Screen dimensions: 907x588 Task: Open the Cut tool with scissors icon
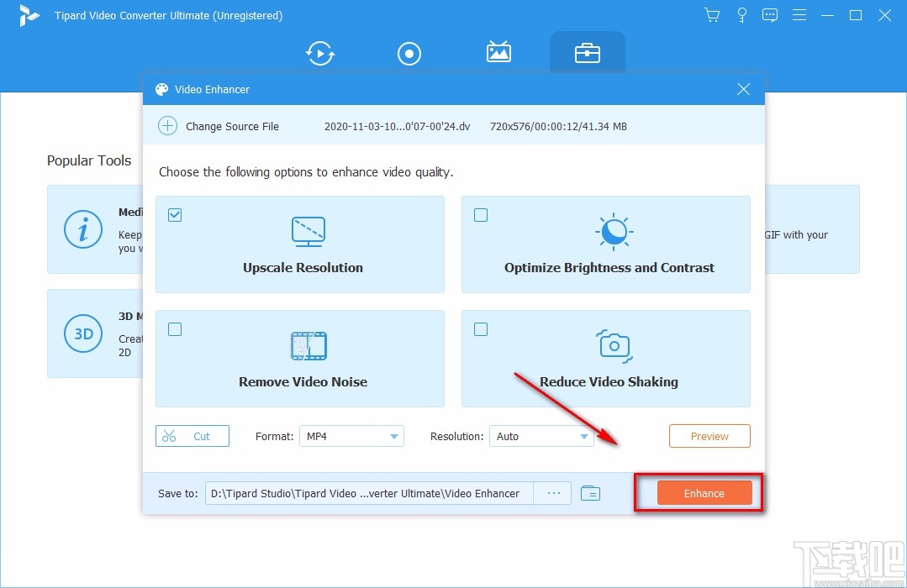[192, 436]
